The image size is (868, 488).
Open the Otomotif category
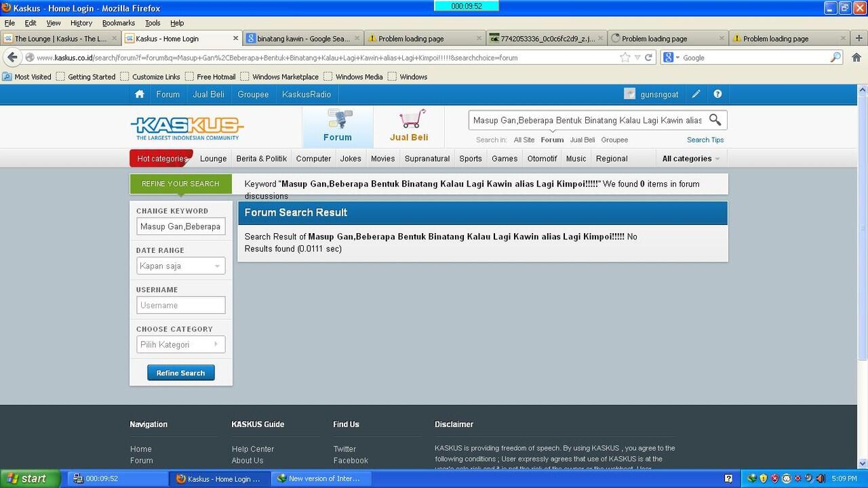[542, 159]
